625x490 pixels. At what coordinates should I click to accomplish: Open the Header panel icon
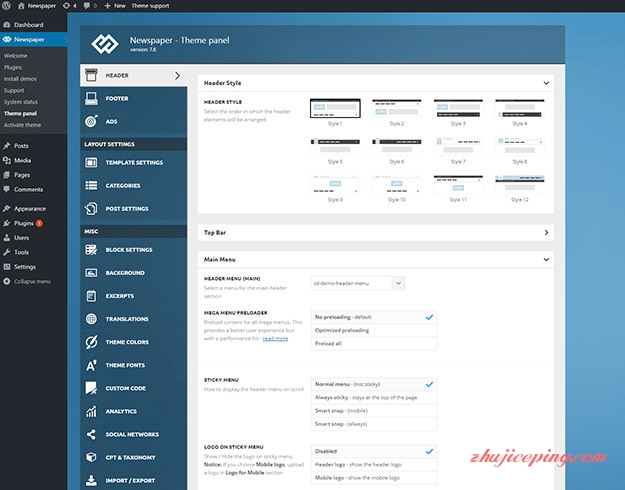91,75
